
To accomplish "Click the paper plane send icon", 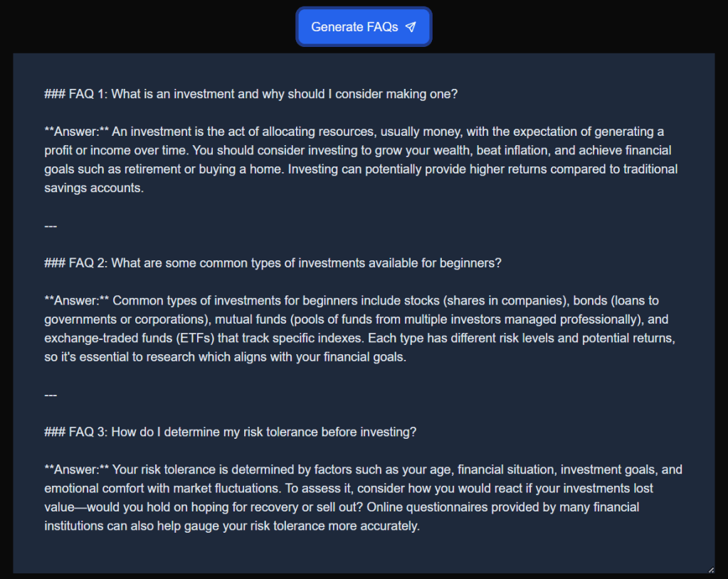I will pyautogui.click(x=410, y=27).
